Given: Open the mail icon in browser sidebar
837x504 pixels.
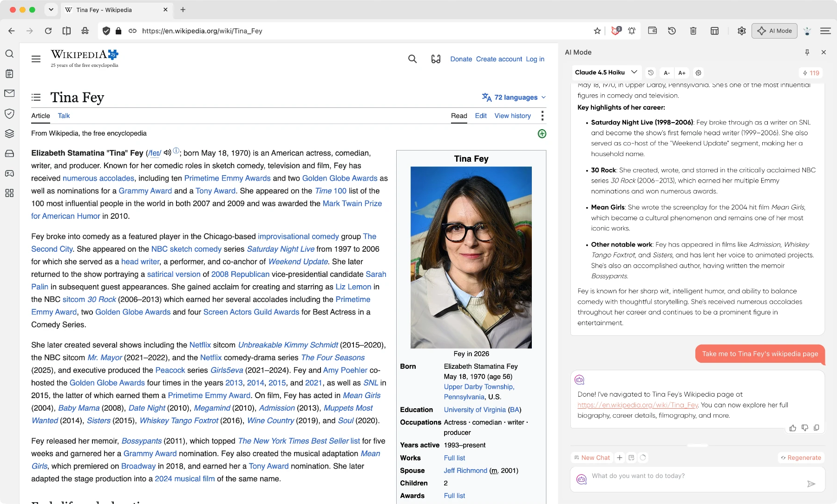Looking at the screenshot, I should [x=9, y=93].
